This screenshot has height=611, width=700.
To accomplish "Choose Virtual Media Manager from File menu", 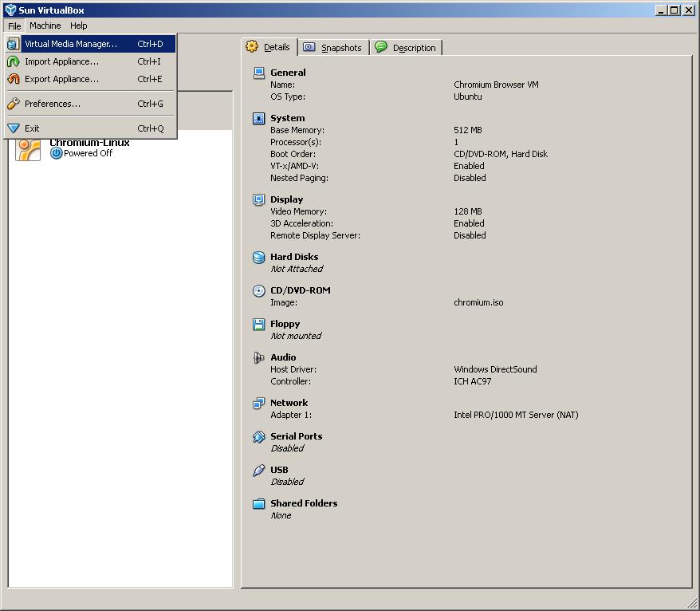I will [x=91, y=44].
